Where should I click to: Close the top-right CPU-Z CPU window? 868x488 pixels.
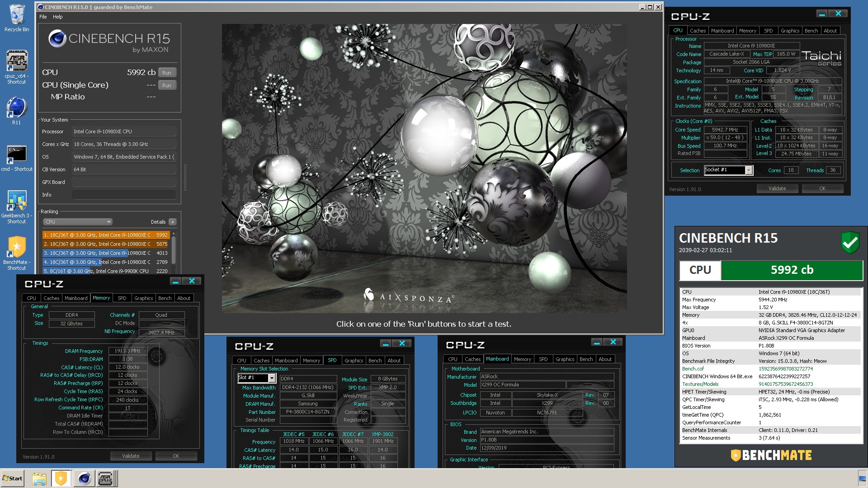[838, 14]
